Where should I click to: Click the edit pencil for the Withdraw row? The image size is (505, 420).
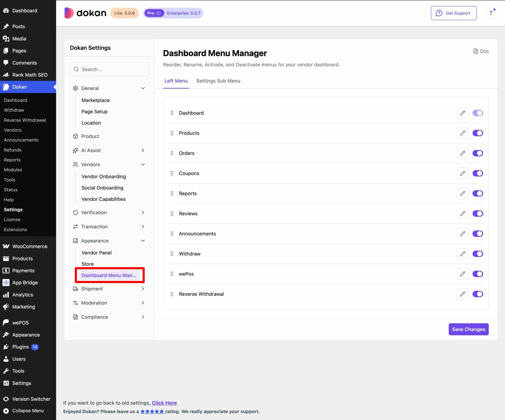point(462,254)
